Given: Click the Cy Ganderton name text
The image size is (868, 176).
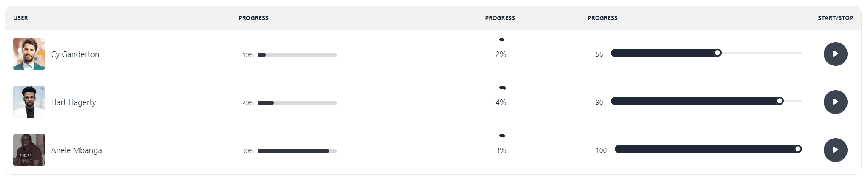Looking at the screenshot, I should click(75, 54).
